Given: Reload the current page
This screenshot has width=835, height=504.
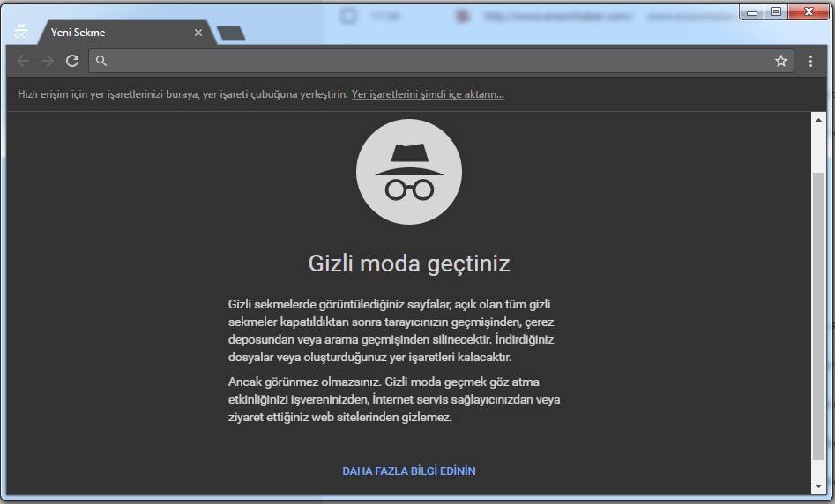Looking at the screenshot, I should (x=72, y=61).
